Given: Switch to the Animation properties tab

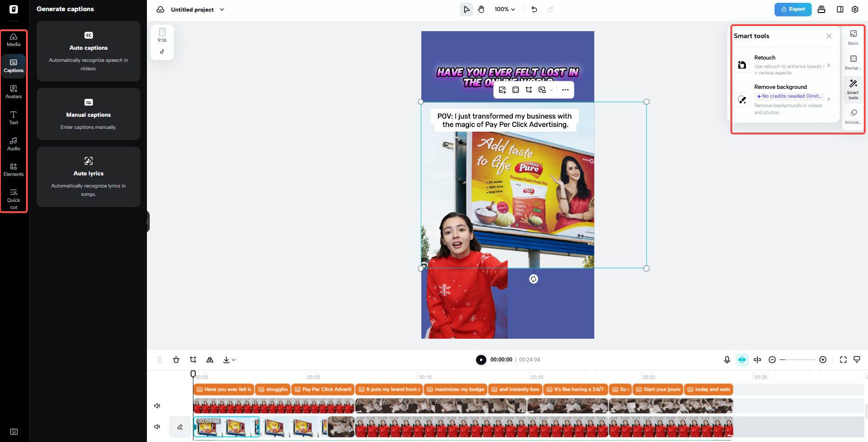Looking at the screenshot, I should pos(853,116).
